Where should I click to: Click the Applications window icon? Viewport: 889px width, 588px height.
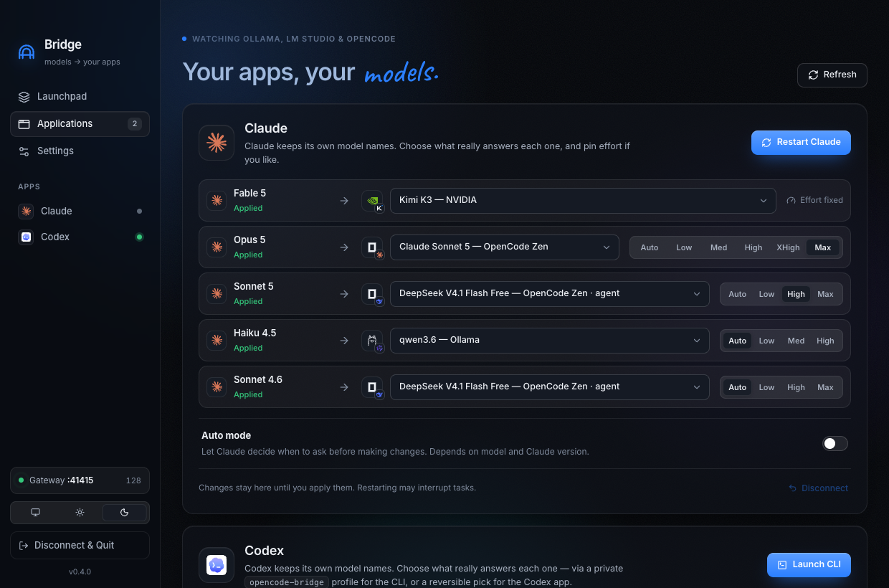(x=24, y=123)
